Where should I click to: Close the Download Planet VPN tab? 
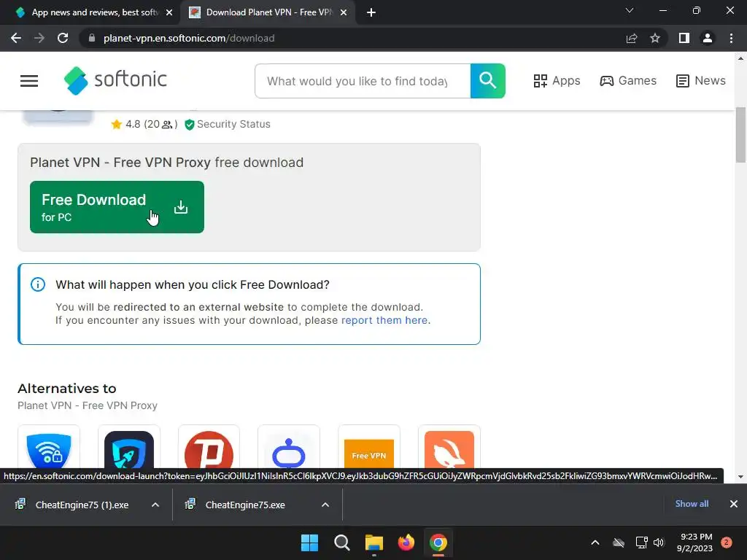point(344,13)
